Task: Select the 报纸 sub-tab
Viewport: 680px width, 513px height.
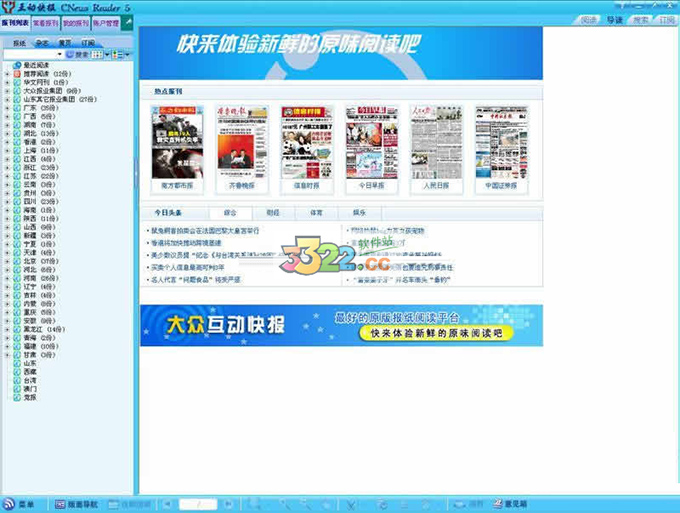Action: [20, 43]
